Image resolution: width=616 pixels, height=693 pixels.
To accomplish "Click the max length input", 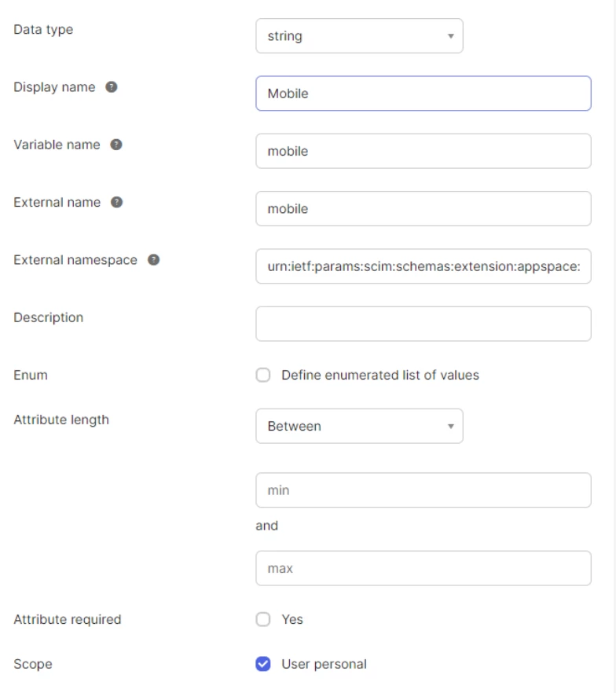I will coord(423,568).
